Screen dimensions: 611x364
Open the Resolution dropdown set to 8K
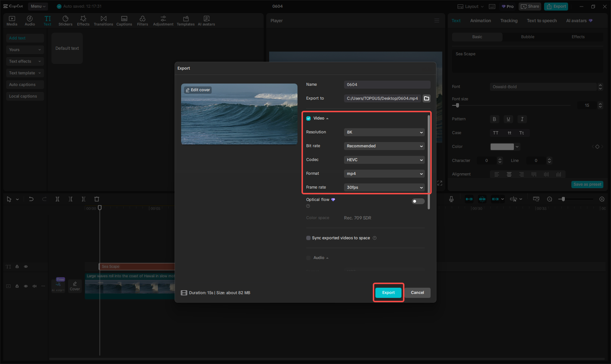coord(384,132)
